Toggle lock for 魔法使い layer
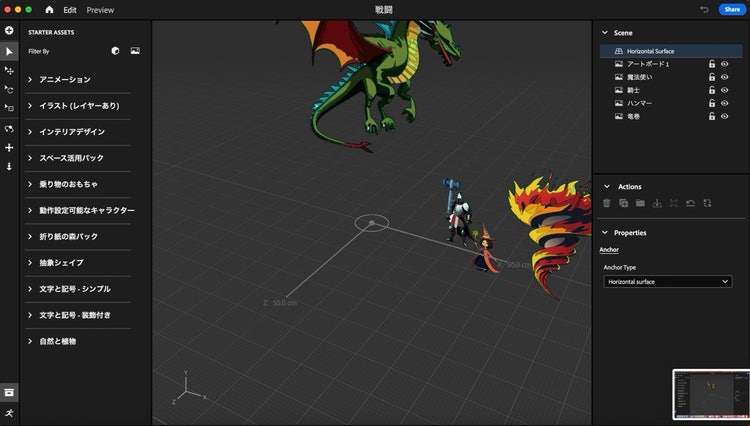 (x=712, y=77)
